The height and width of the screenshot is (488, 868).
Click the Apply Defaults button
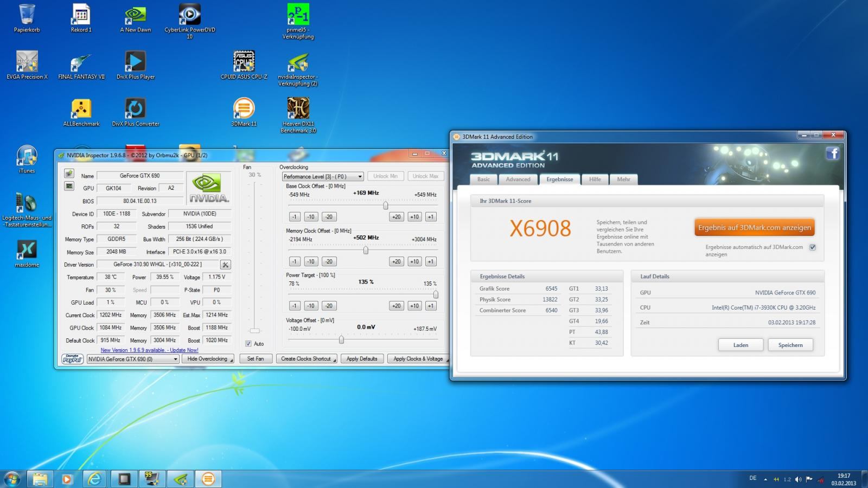pyautogui.click(x=362, y=359)
